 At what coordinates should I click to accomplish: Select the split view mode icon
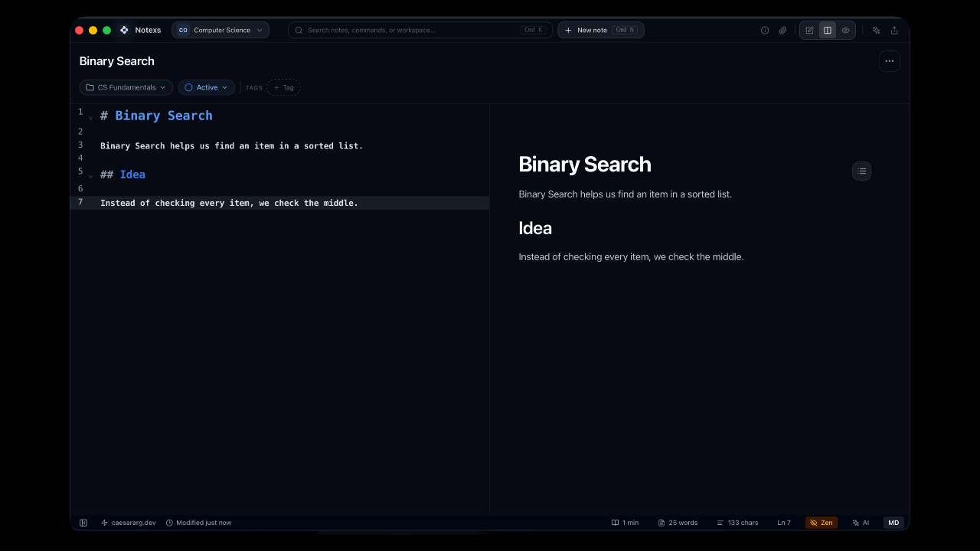pyautogui.click(x=828, y=31)
